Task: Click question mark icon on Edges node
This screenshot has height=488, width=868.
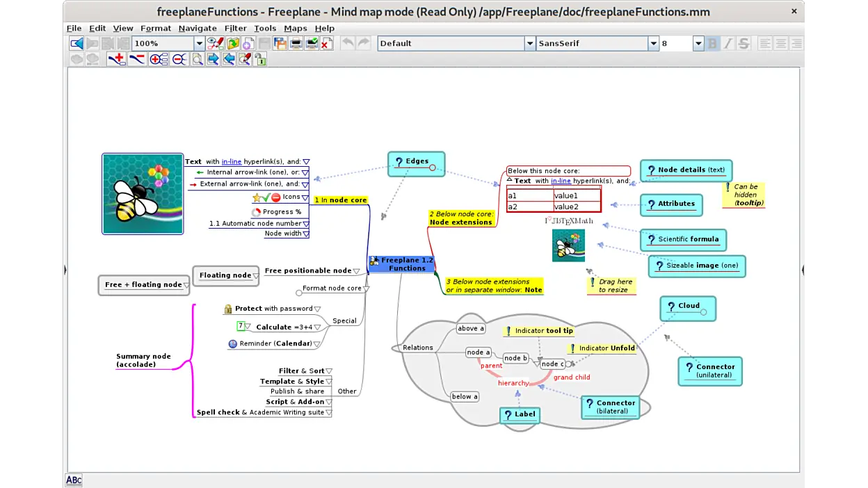Action: tap(399, 162)
